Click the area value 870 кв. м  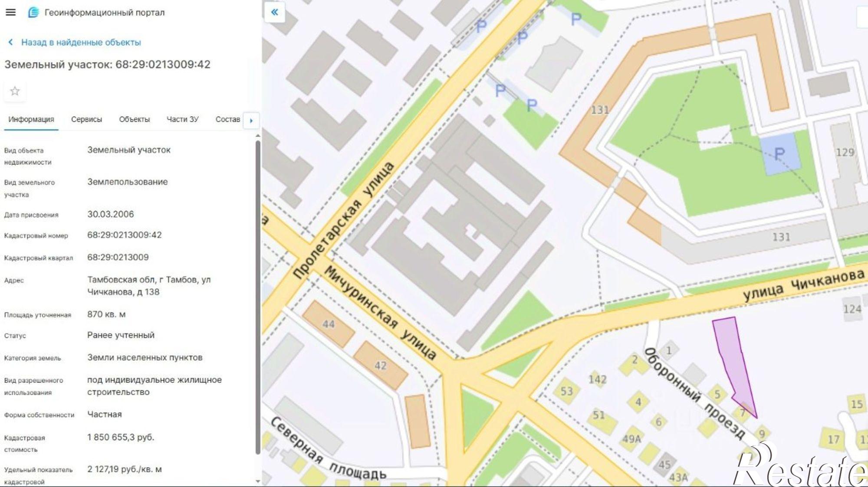pos(106,314)
